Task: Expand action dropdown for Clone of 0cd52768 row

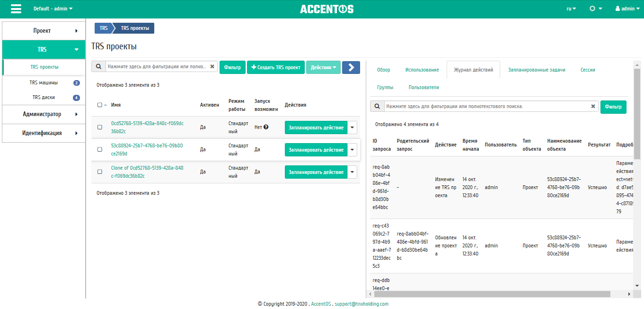Action: pos(353,172)
